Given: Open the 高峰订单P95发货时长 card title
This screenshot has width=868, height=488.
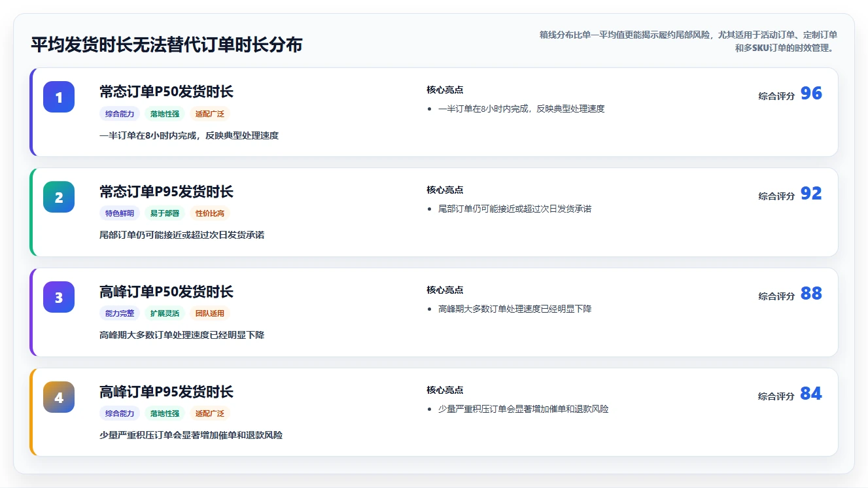Looking at the screenshot, I should [x=166, y=392].
